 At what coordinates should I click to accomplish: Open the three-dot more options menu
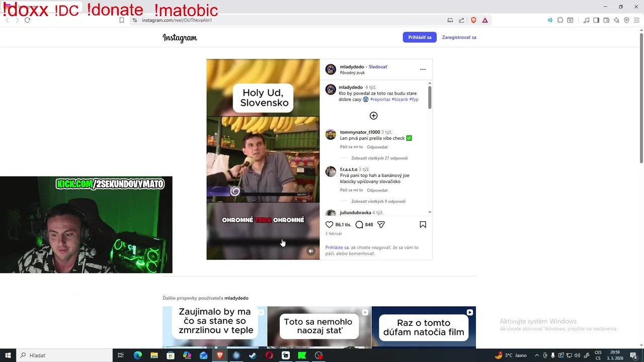tap(423, 69)
